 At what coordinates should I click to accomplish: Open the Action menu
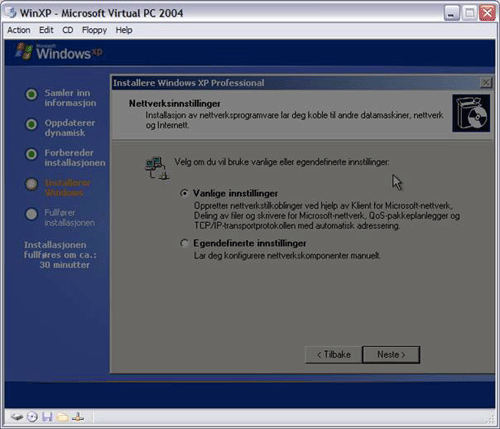click(x=19, y=30)
